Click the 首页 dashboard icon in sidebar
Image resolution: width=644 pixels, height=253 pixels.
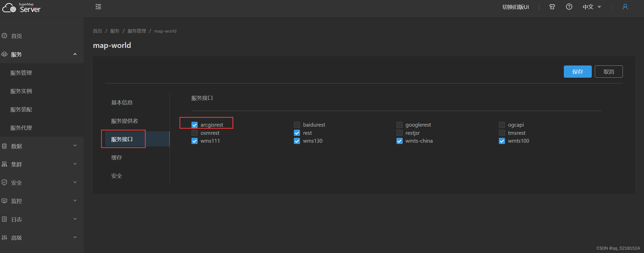[x=4, y=36]
